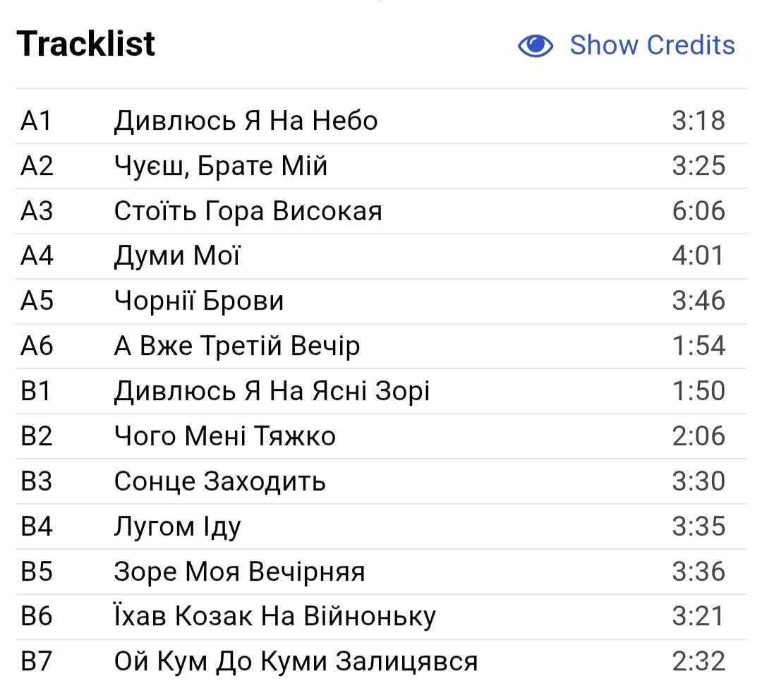Screen dimensions: 762x700
Task: Choose track A2 Чуєш, Брате Мій
Action: pyautogui.click(x=381, y=166)
